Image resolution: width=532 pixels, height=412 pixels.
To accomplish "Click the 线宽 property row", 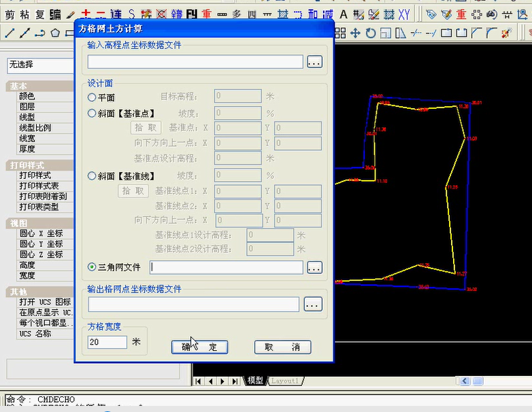I will [x=45, y=138].
